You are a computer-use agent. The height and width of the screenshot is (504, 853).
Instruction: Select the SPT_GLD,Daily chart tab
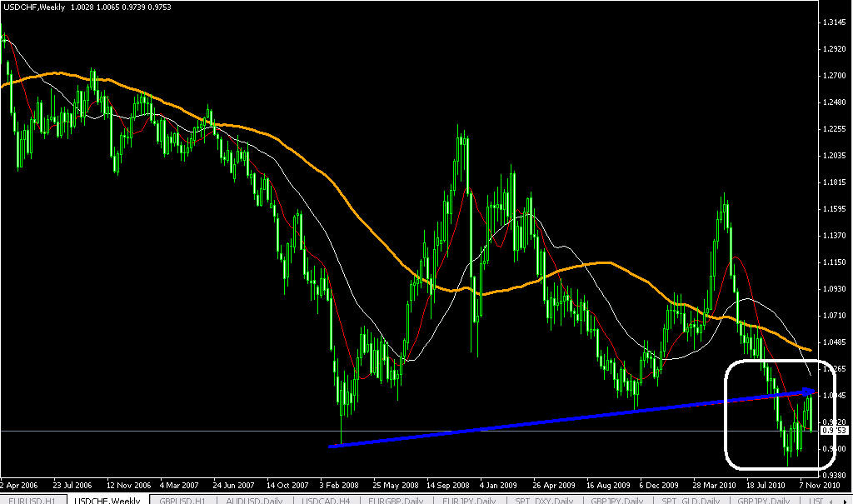pyautogui.click(x=691, y=500)
